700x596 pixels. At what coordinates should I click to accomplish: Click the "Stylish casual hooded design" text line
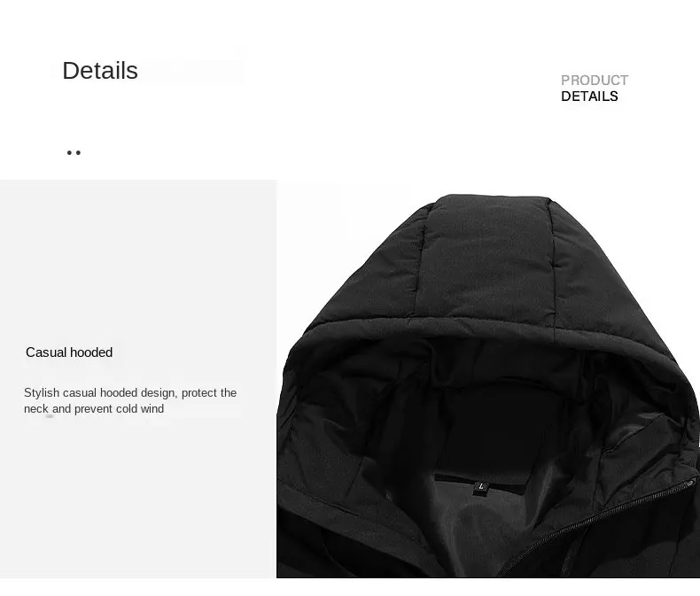coord(130,393)
